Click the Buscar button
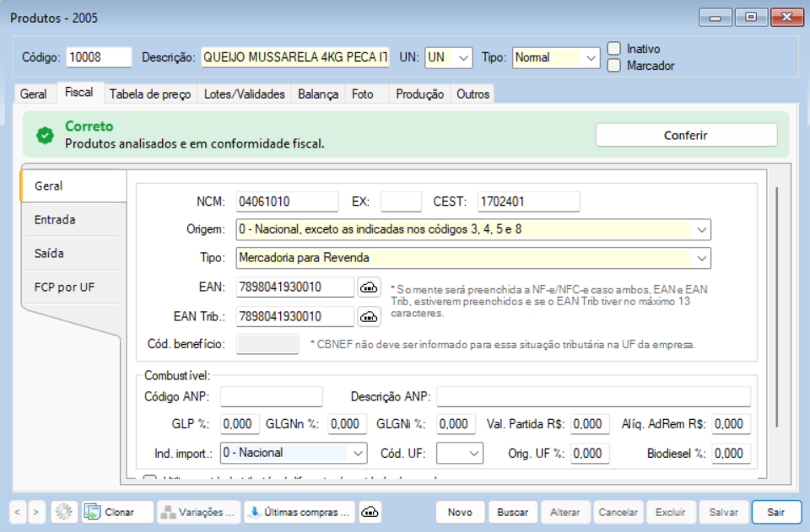This screenshot has width=810, height=532. coord(512,512)
